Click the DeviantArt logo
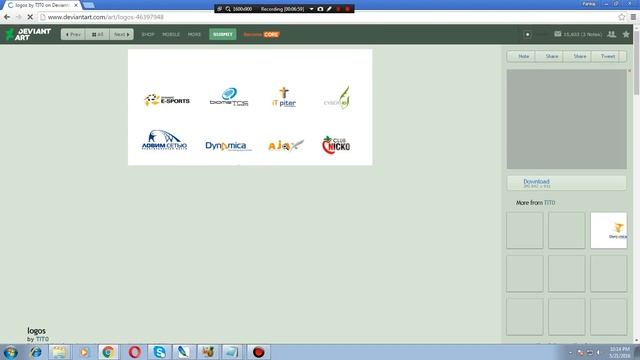Image resolution: width=640 pixels, height=360 pixels. click(28, 34)
